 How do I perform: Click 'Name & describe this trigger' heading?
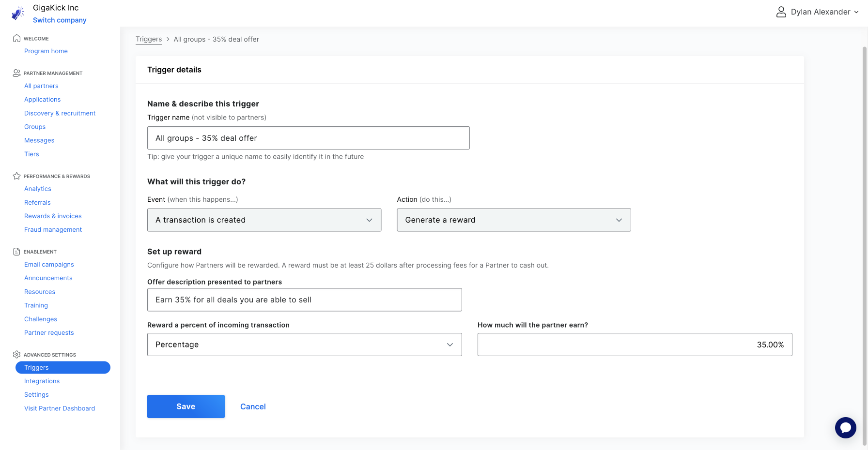(203, 104)
